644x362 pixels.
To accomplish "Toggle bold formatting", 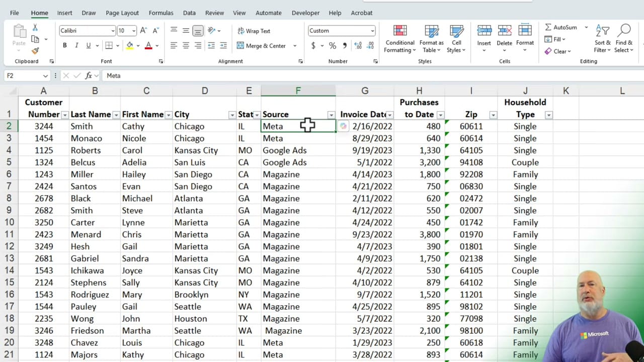I will tap(64, 45).
